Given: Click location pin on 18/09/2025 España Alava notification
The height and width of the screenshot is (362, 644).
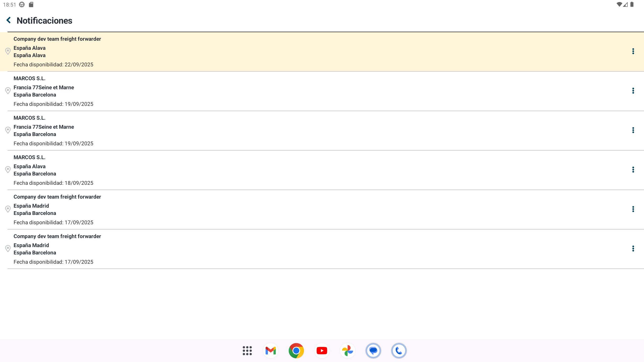Looking at the screenshot, I should pyautogui.click(x=8, y=170).
